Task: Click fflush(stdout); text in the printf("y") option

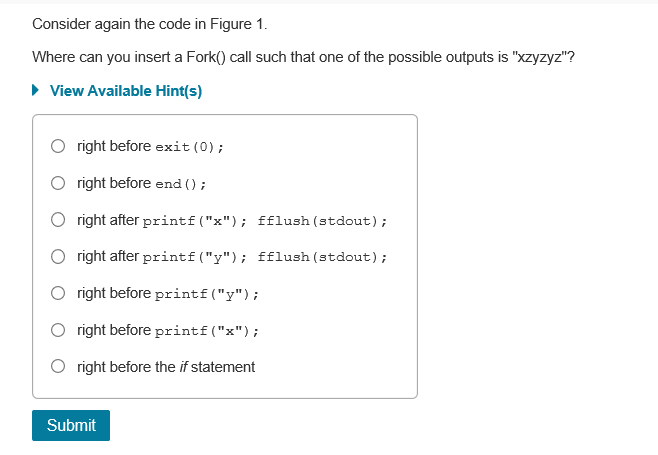Action: (x=322, y=257)
